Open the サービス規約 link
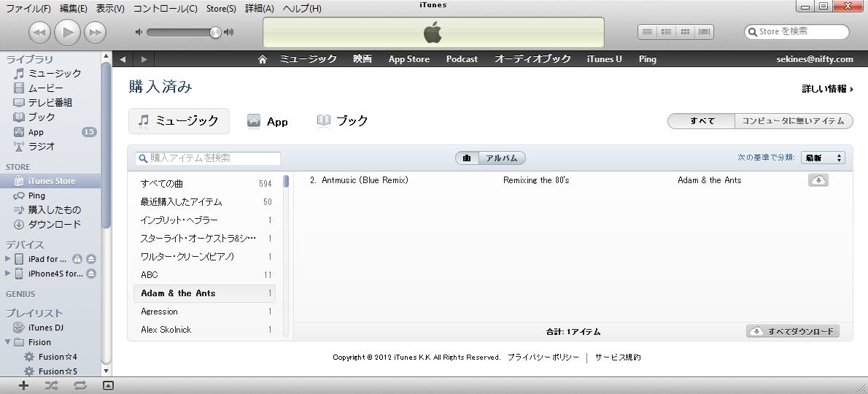 (618, 358)
